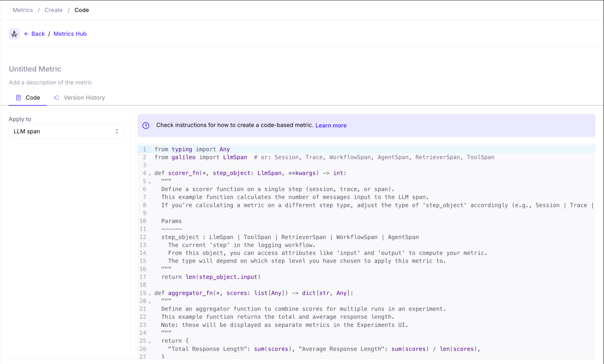The image size is (604, 364).
Task: Select the Code tab
Action: click(34, 97)
